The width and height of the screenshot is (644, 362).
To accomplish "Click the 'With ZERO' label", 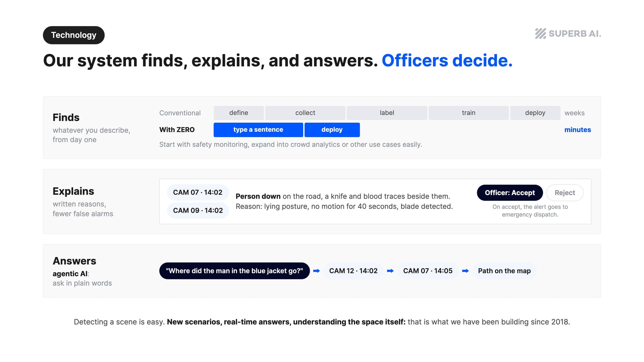I will pos(177,130).
